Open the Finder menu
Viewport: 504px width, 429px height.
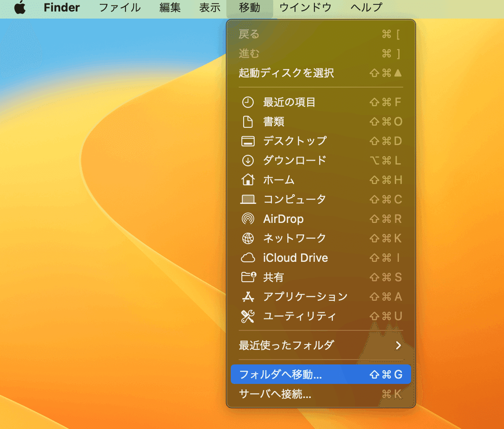point(62,7)
